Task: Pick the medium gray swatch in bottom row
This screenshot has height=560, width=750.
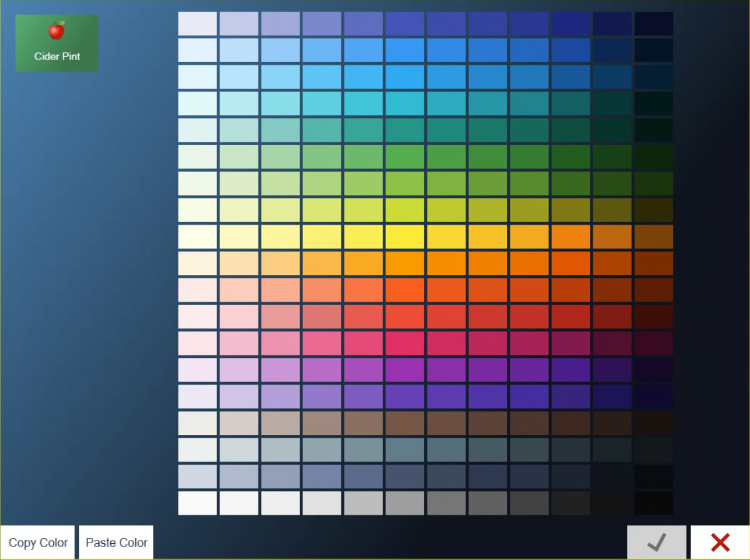Action: point(405,503)
